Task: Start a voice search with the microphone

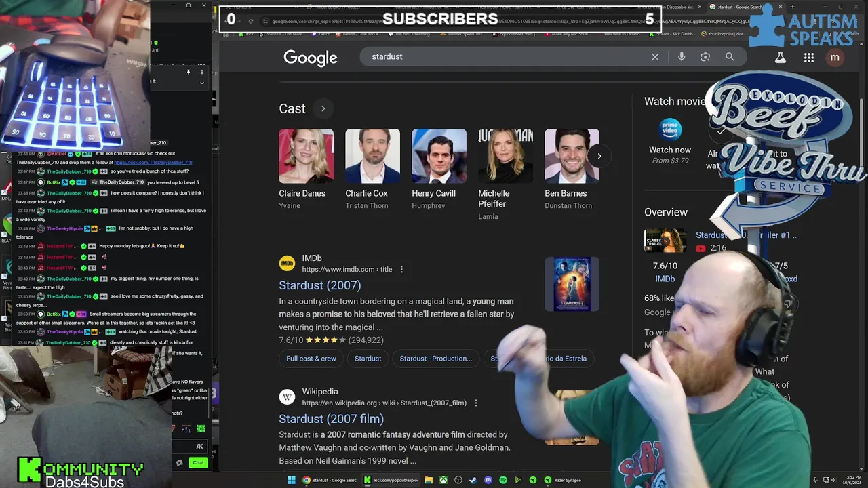Action: pyautogui.click(x=681, y=57)
